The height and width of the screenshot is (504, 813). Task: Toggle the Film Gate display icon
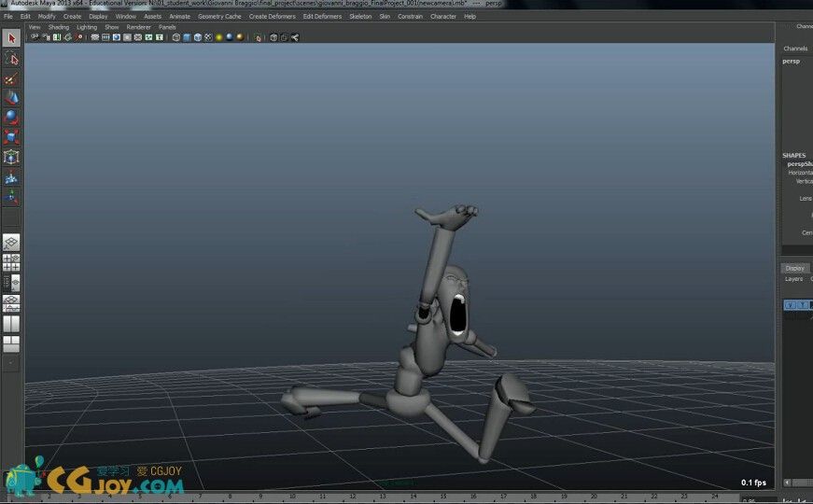pyautogui.click(x=105, y=37)
